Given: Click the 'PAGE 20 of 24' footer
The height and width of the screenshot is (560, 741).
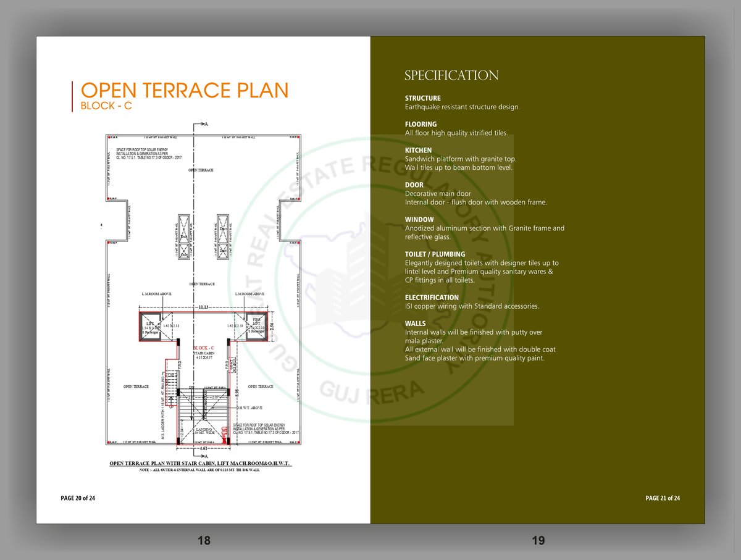Looking at the screenshot, I should (x=78, y=498).
